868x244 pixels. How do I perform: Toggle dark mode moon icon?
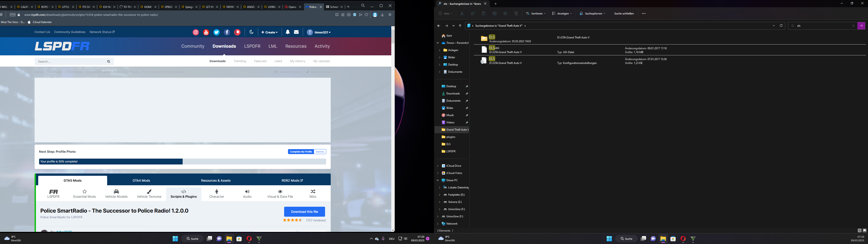coord(251,32)
